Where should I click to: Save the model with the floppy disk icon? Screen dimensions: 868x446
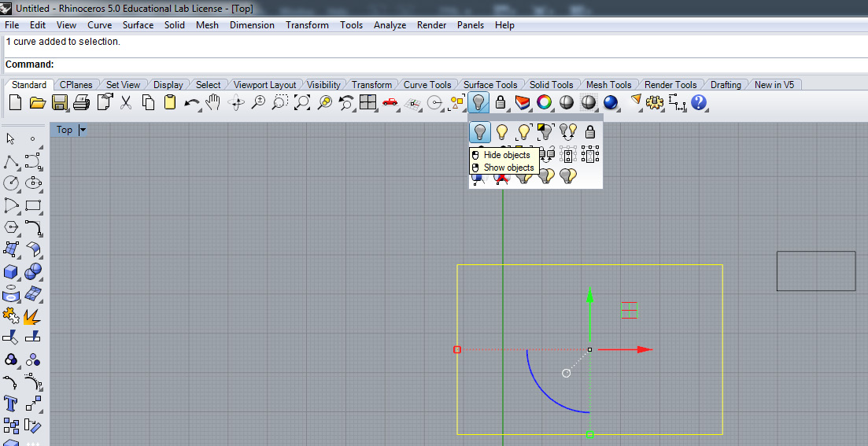tap(60, 102)
